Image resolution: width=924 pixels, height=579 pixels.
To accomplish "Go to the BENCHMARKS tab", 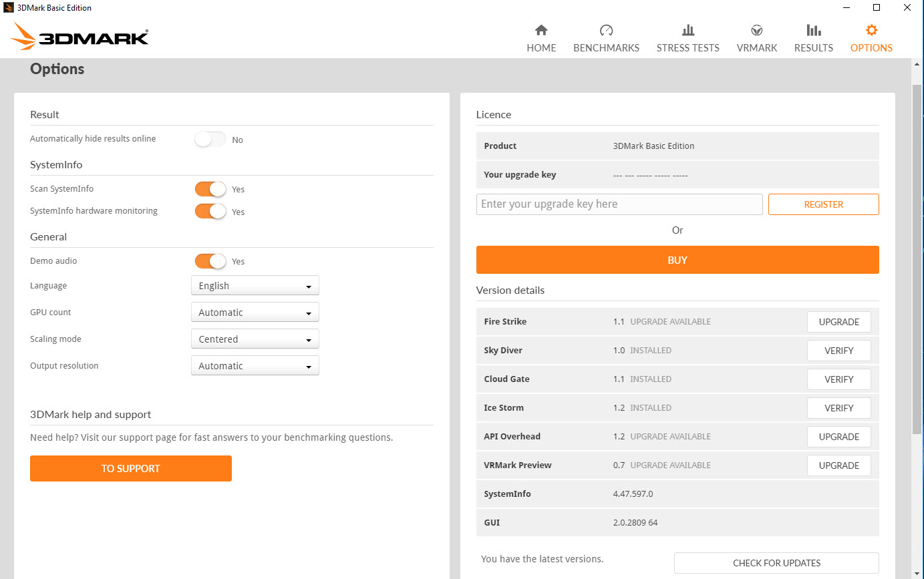I will [x=606, y=48].
